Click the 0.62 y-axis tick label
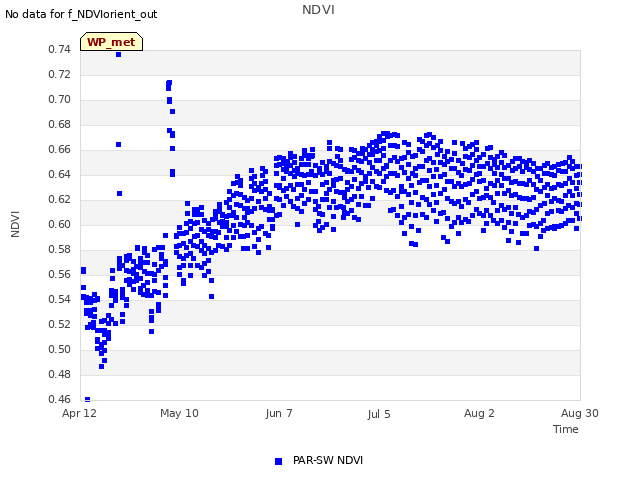The image size is (640, 480). (59, 199)
